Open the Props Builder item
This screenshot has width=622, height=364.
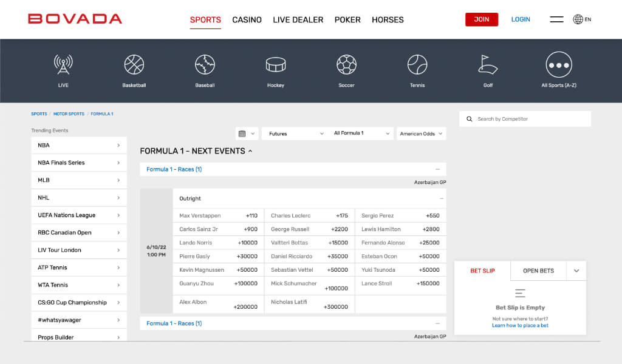79,336
